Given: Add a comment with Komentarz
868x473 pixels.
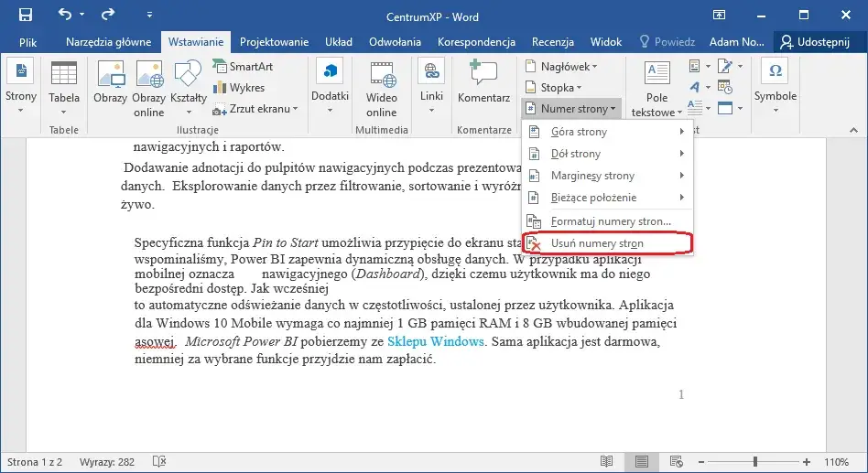Looking at the screenshot, I should (483, 83).
